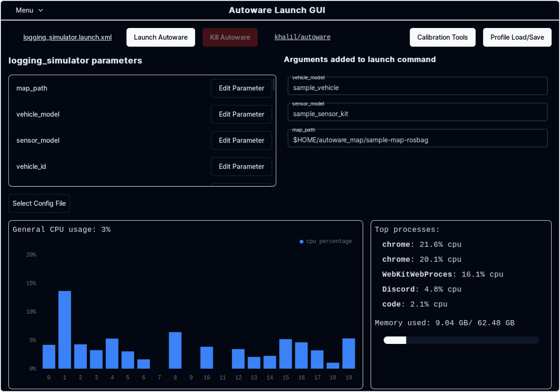Toggle the cpu percentage legend on the chart
Viewport: 560px width, 392px height.
click(325, 241)
